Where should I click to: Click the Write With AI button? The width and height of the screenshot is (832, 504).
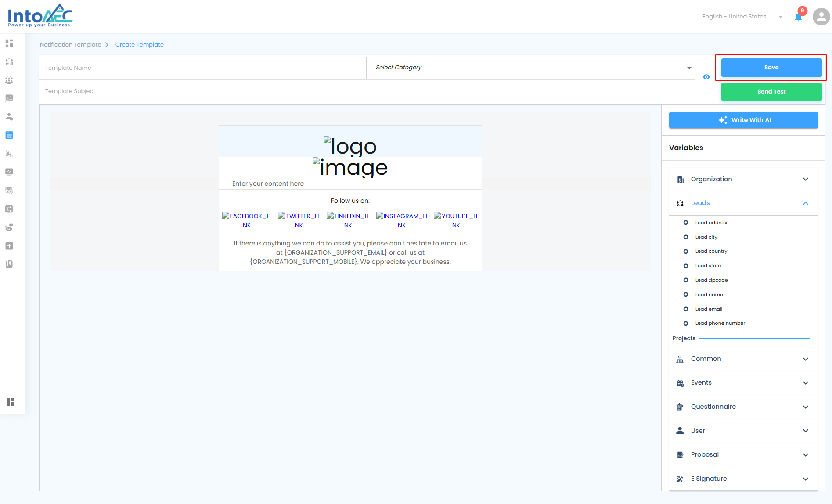[x=743, y=120]
